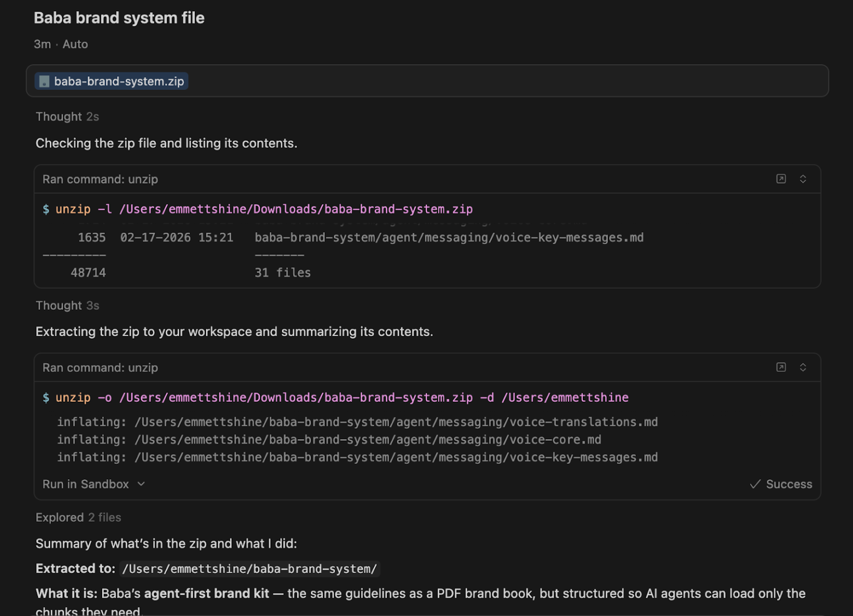Open second unzip command in new view

coord(781,367)
